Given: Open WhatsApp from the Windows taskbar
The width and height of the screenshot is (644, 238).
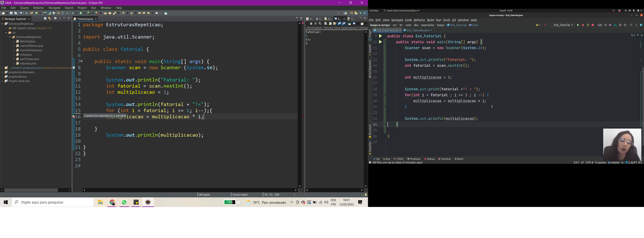Looking at the screenshot, I should 124,202.
